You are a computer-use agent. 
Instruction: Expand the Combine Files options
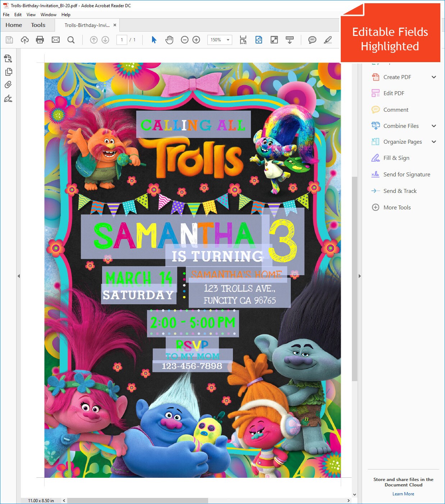434,126
